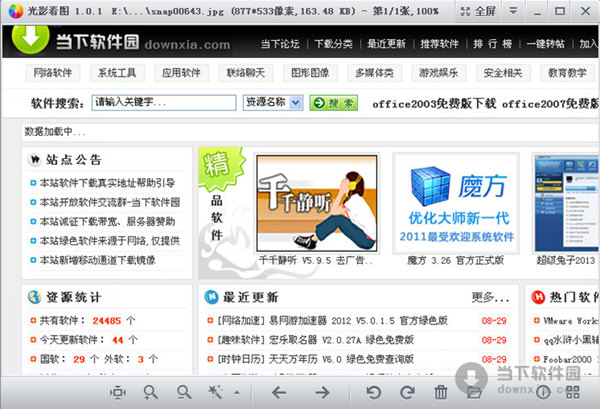Select the 教育教学 category tab

[x=567, y=73]
